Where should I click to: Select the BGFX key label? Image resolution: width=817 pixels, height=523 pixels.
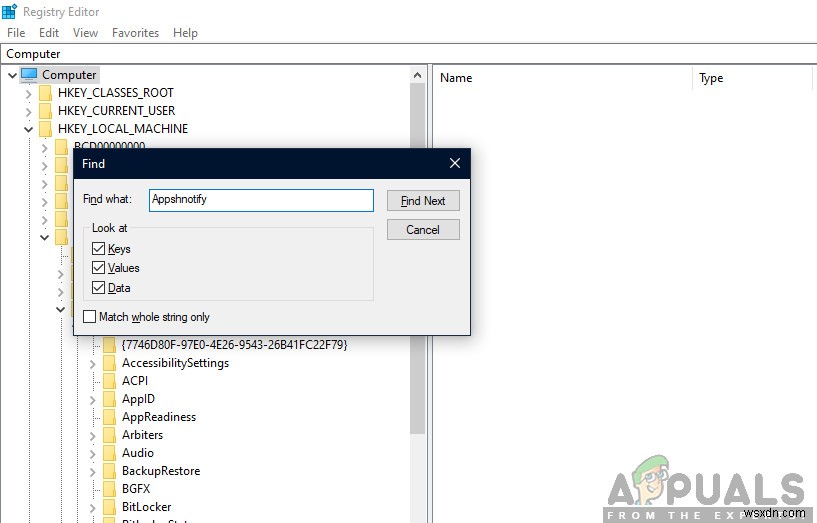tap(136, 489)
